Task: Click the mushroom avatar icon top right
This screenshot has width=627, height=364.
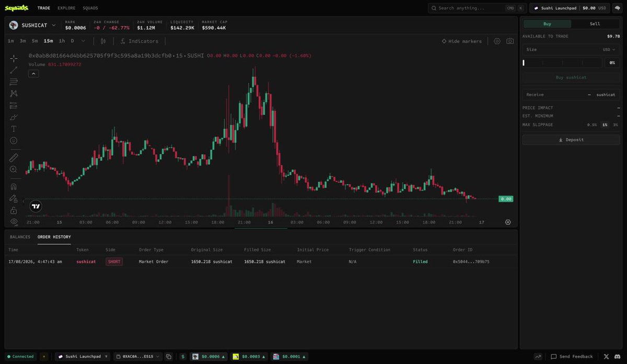Action: 617,8
